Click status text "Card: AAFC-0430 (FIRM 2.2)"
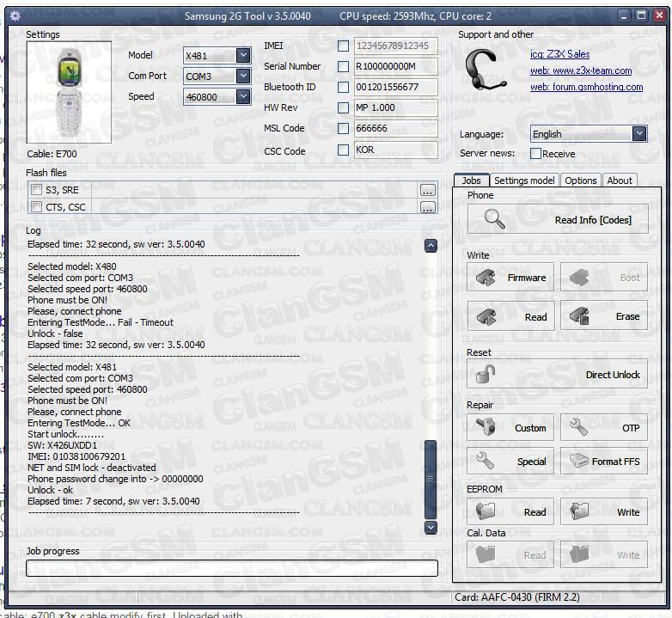672x618 pixels. [x=516, y=597]
